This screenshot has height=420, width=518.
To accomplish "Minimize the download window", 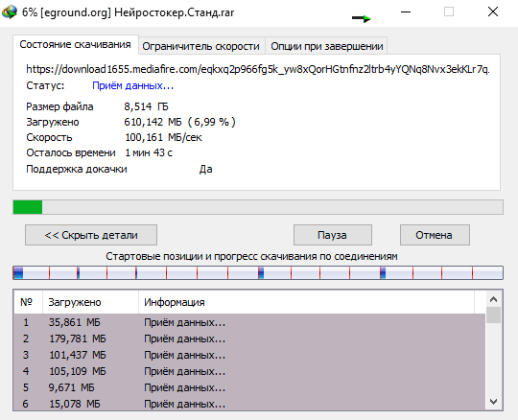I will click(406, 12).
